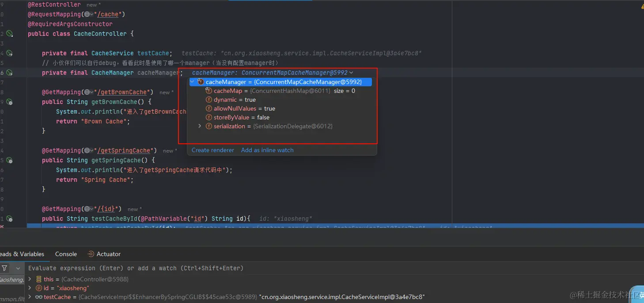Screen dimensions: 644x303
Task: Click the id: "xiaosheng" inline hint
Action: (286, 219)
